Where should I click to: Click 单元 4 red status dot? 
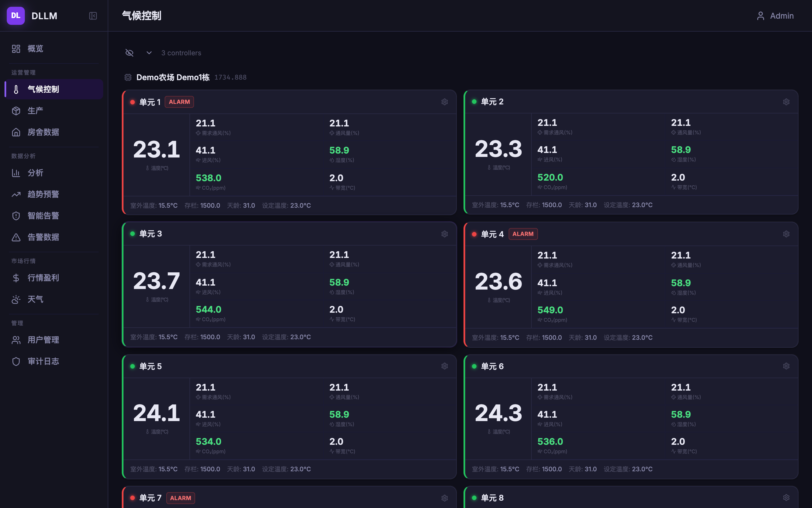tap(474, 234)
